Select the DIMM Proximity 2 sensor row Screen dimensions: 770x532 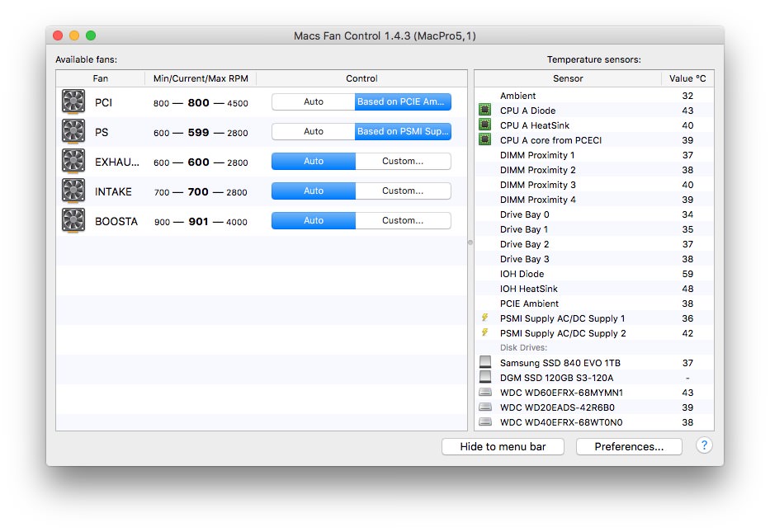[x=594, y=170]
